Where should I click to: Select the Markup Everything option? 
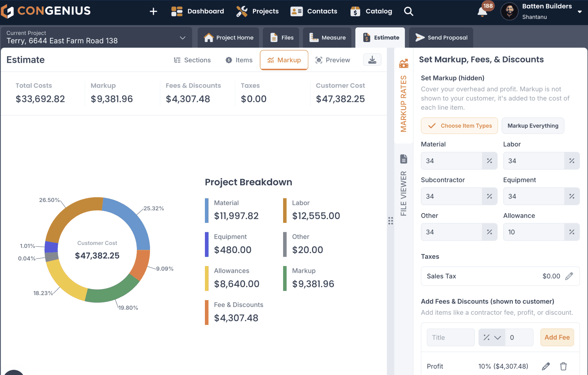click(x=533, y=126)
